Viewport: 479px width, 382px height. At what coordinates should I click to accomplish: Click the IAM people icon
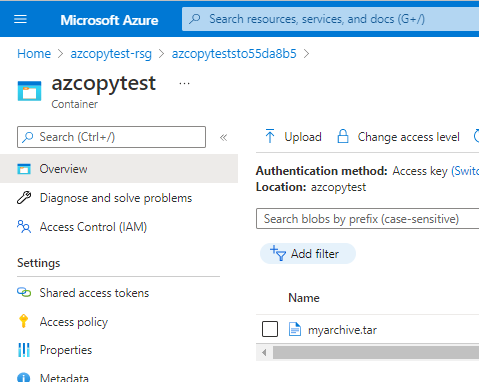tap(24, 227)
